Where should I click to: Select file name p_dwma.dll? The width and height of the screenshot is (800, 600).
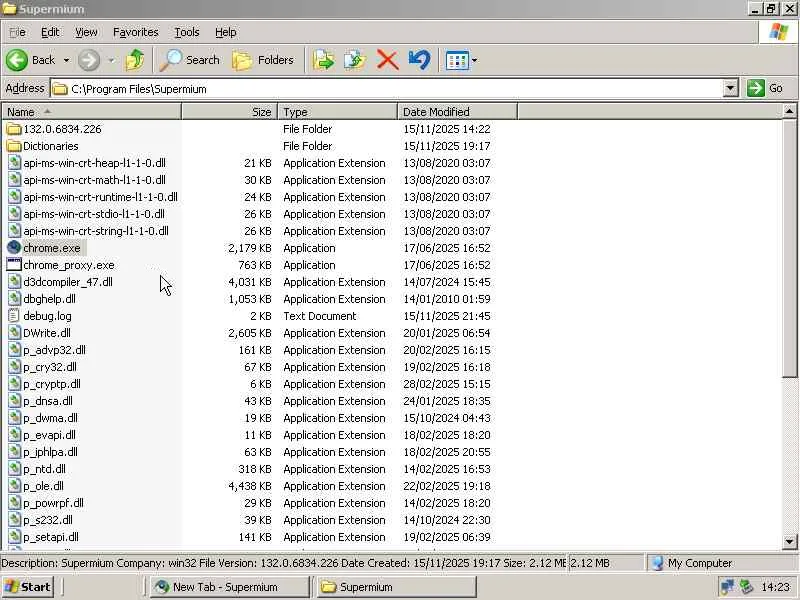pyautogui.click(x=51, y=418)
